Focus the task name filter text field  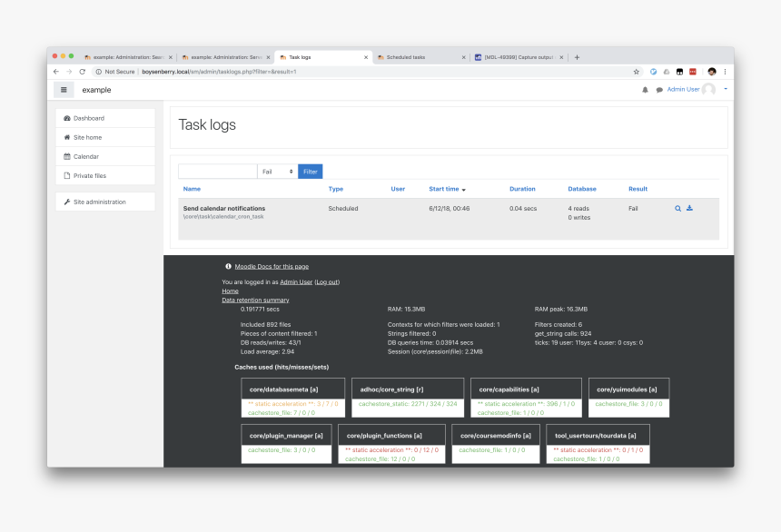218,172
